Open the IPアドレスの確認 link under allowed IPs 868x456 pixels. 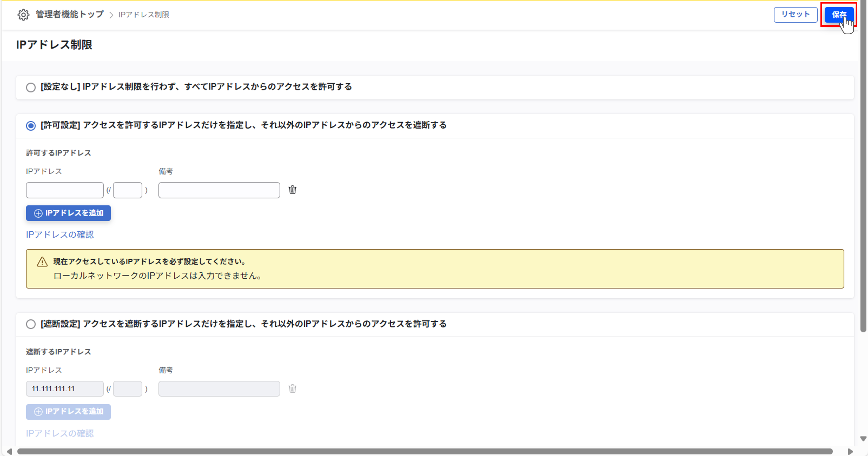(60, 235)
